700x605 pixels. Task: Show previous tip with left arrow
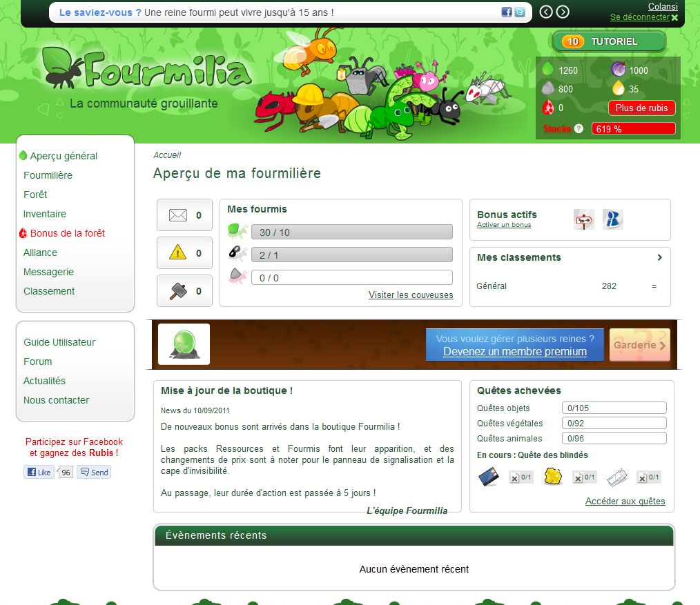pos(546,12)
